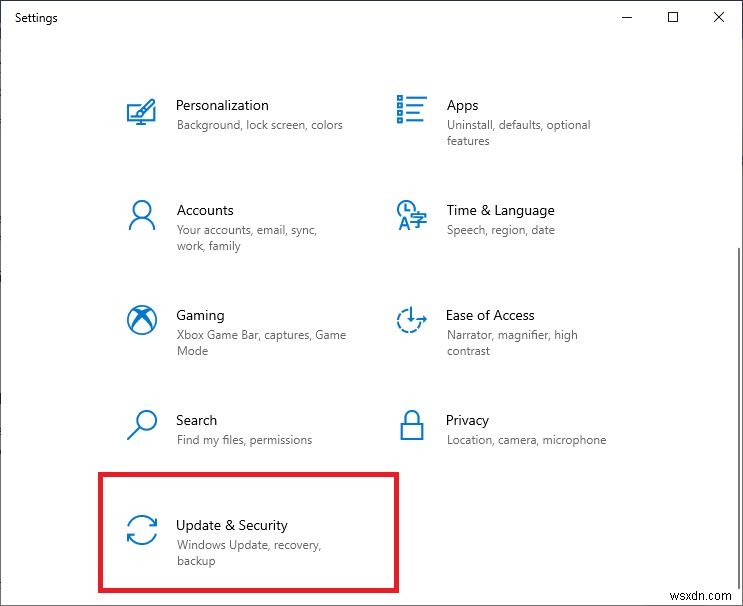
Task: Click the Apps list icon
Action: coord(412,109)
